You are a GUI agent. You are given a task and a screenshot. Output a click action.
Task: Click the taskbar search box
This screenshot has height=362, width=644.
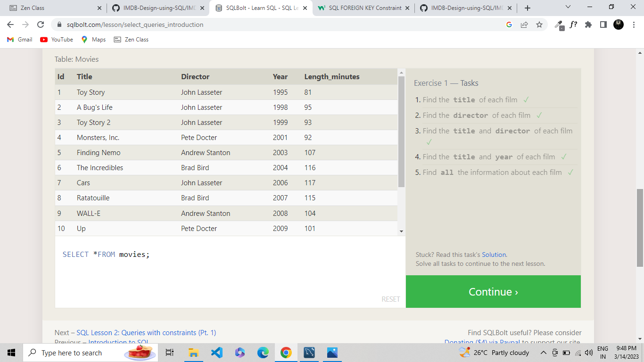pyautogui.click(x=90, y=353)
